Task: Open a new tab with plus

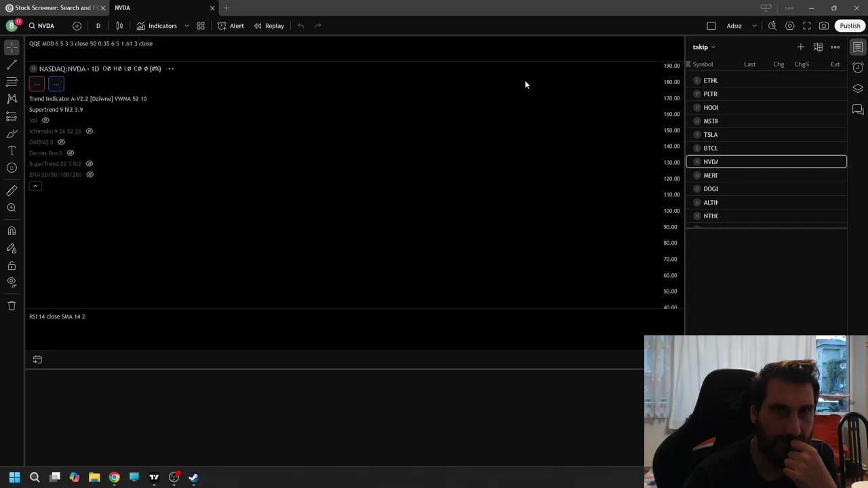Action: click(226, 7)
